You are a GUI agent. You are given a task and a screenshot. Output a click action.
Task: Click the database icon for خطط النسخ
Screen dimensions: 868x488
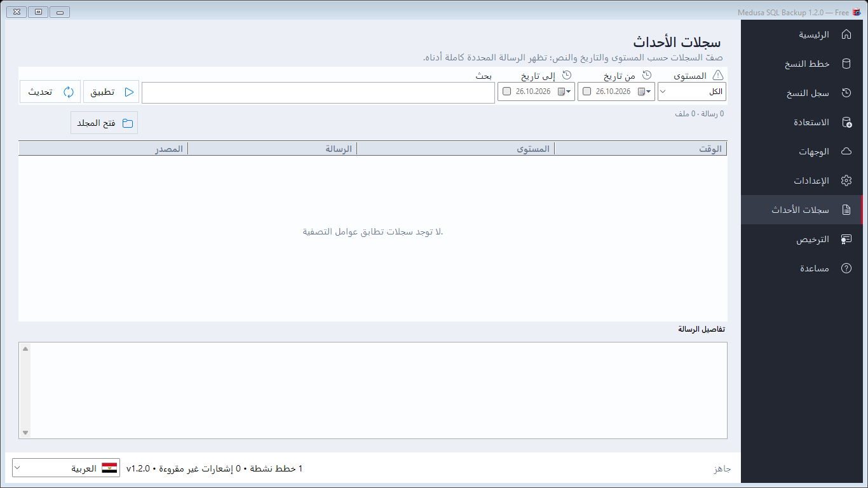pos(846,64)
